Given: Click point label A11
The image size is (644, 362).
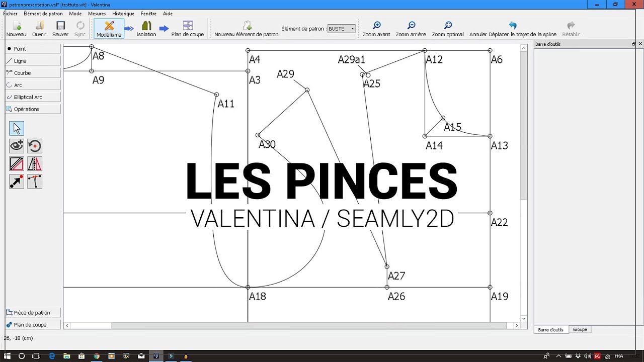Looking at the screenshot, I should pos(226,104).
